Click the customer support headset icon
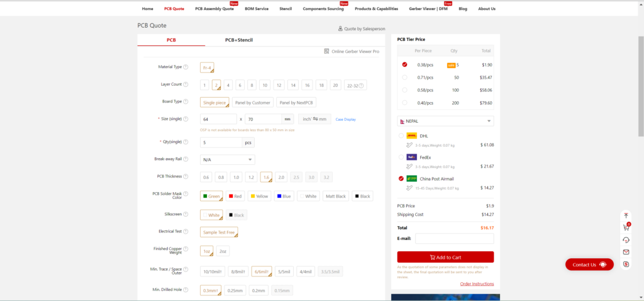This screenshot has width=644, height=301. point(626,240)
